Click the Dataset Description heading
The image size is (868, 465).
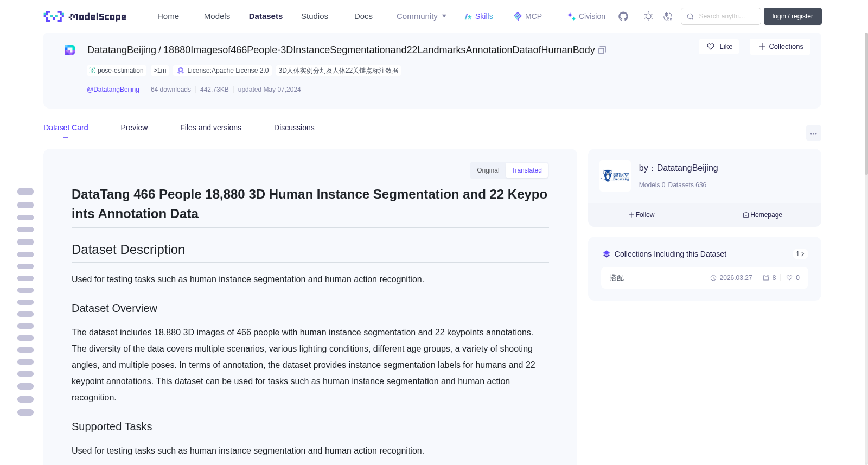(128, 250)
